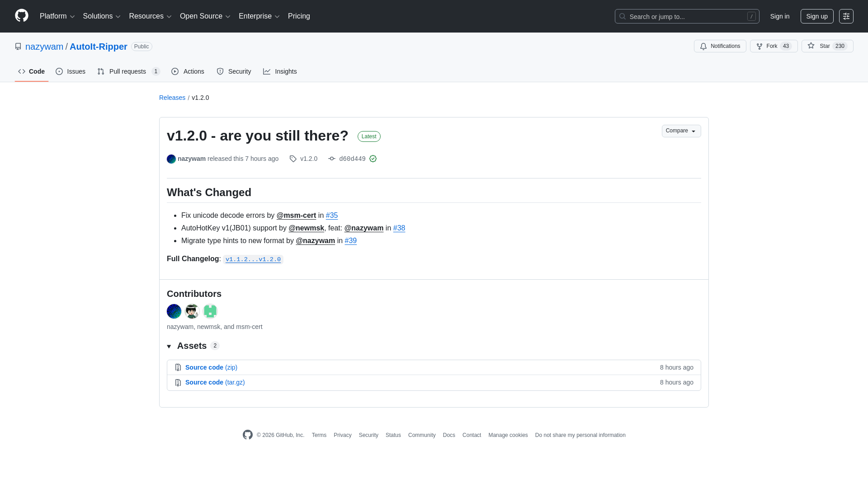Viewport: 868px width, 488px height.
Task: Fork the AutoIt-Ripper repository
Action: [x=772, y=46]
